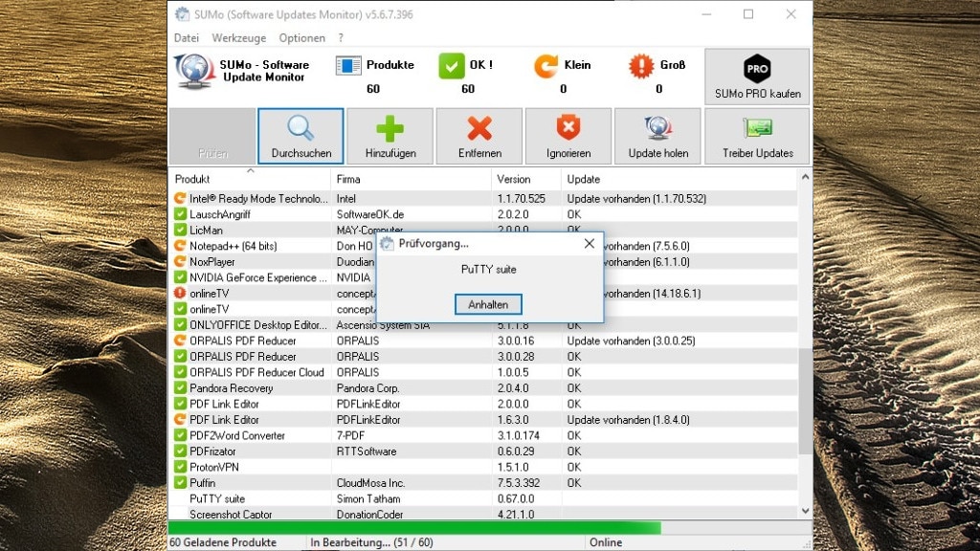This screenshot has height=551, width=980.
Task: Sort the list by the Produkt column
Action: point(250,179)
